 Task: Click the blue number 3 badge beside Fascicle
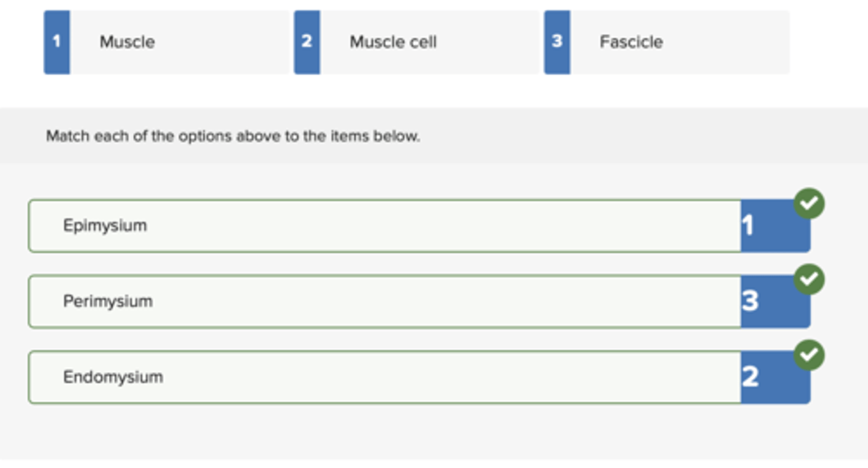[x=557, y=42]
